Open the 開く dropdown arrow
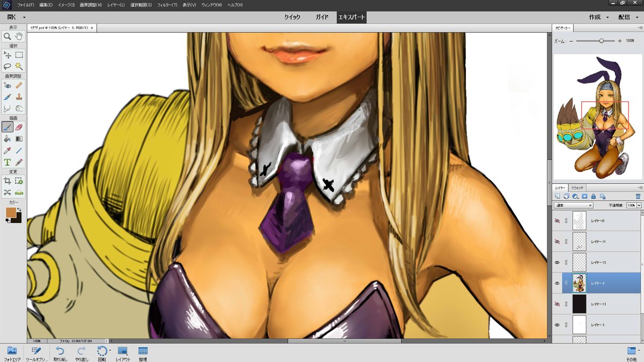The width and height of the screenshot is (644, 362). click(24, 17)
